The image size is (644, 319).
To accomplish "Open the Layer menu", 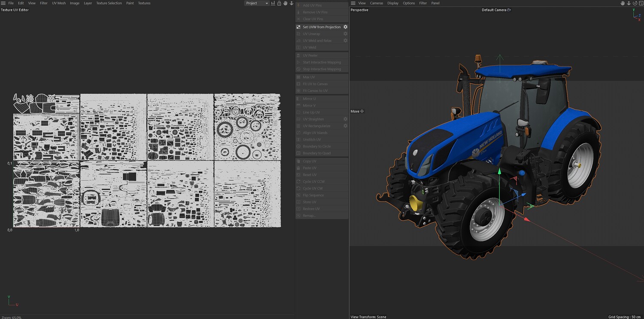I will [88, 3].
